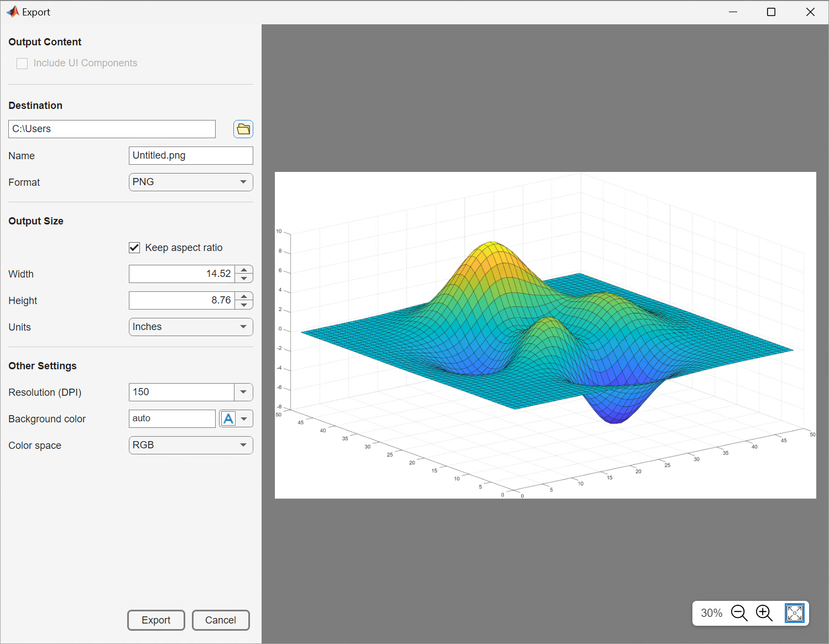Click the Export button
This screenshot has height=644, width=829.
[156, 620]
